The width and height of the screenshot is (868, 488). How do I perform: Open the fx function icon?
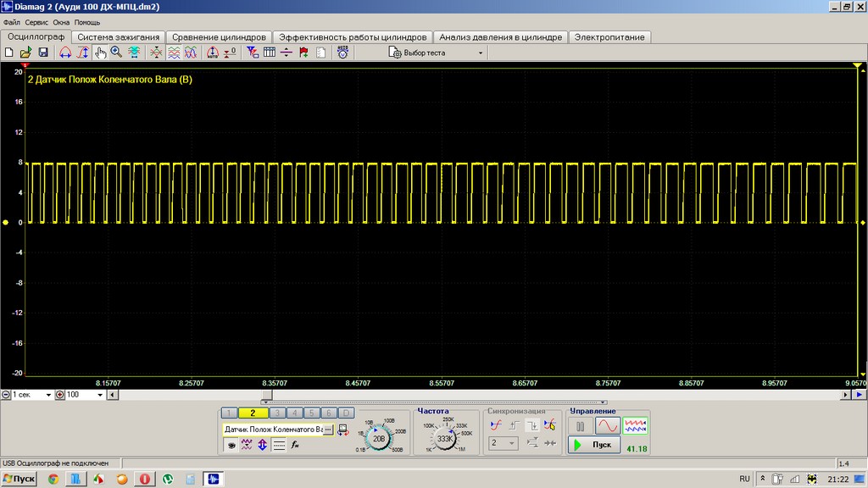click(x=295, y=445)
